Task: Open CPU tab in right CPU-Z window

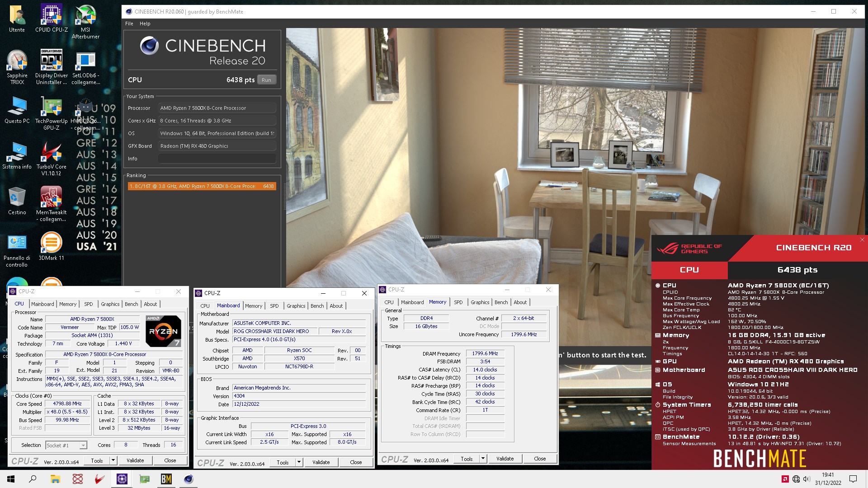Action: [389, 302]
